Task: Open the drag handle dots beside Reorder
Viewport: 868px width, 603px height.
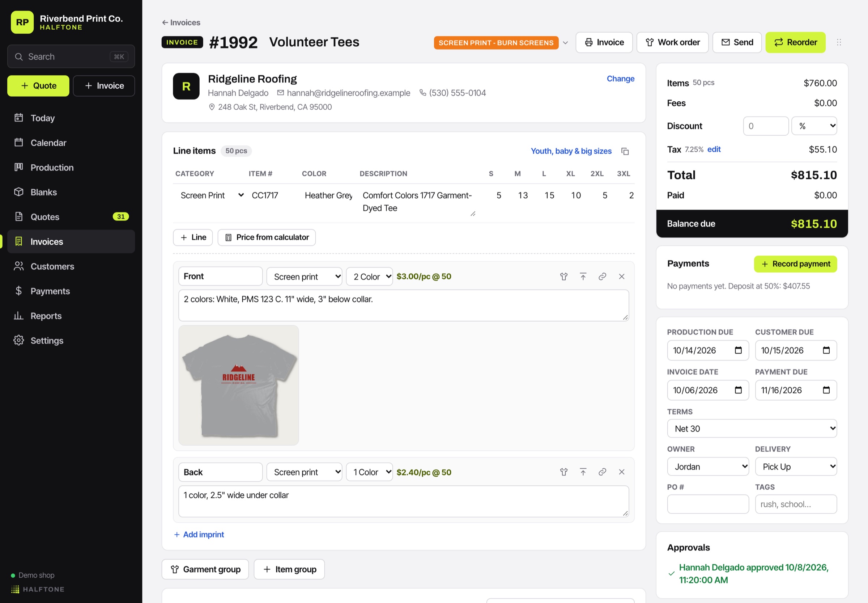Action: [839, 42]
